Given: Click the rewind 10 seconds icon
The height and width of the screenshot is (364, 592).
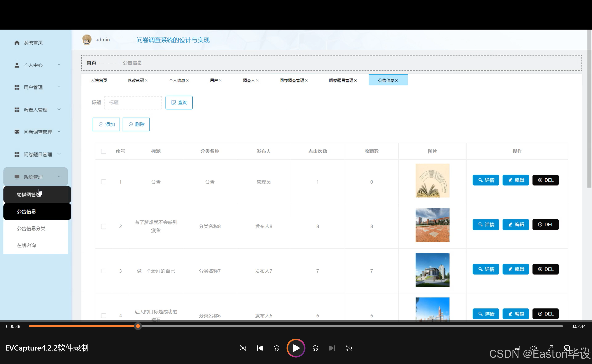Looking at the screenshot, I should pos(276,348).
